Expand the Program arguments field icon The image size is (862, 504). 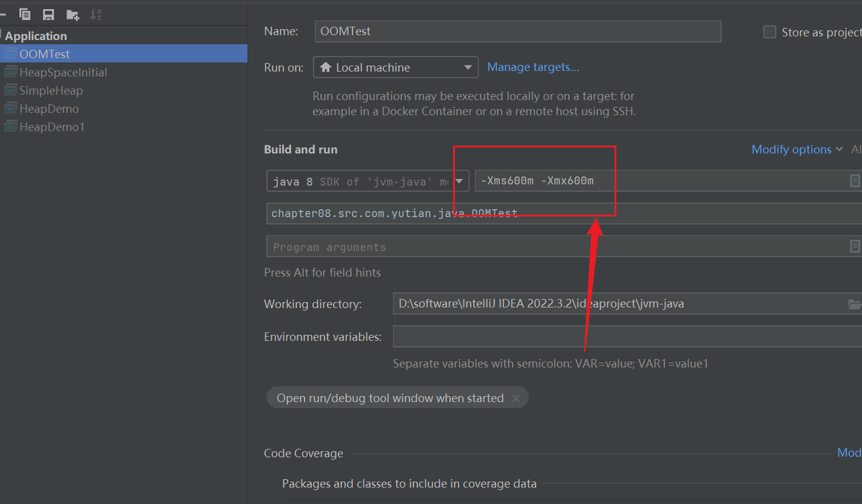click(x=855, y=246)
